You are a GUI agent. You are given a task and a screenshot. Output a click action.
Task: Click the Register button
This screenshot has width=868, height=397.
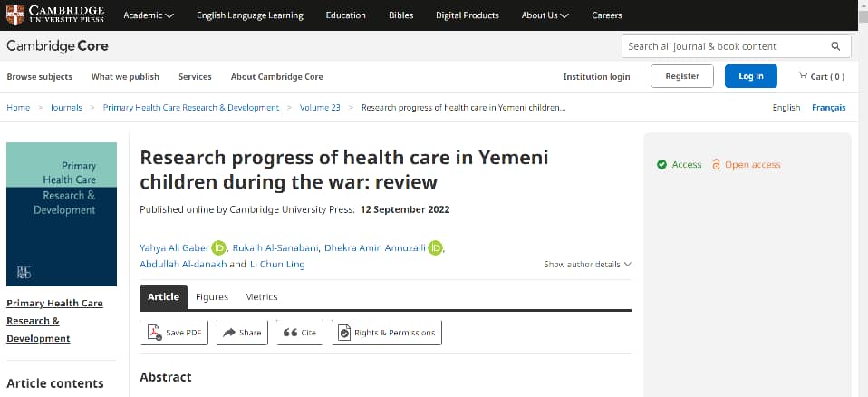point(682,76)
